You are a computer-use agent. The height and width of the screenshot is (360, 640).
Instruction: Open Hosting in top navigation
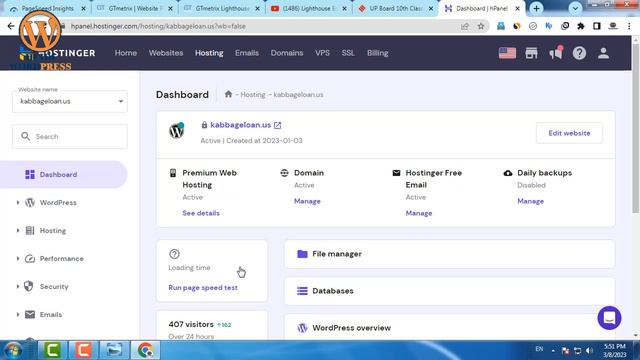pyautogui.click(x=209, y=53)
